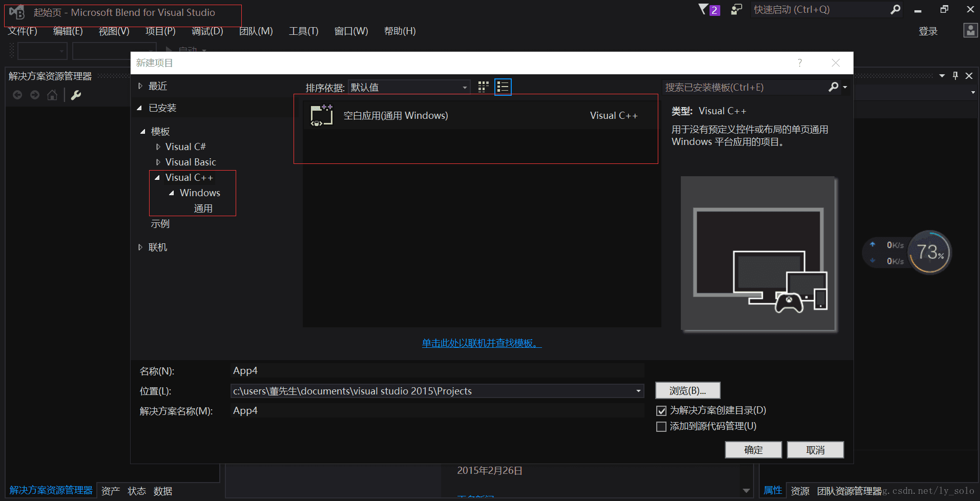Click Home icon in Solution Explorer
The height and width of the screenshot is (501, 980).
pyautogui.click(x=52, y=95)
